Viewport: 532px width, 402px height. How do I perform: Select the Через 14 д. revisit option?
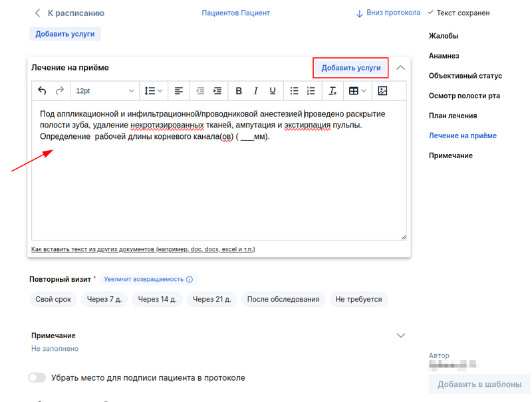point(157,299)
